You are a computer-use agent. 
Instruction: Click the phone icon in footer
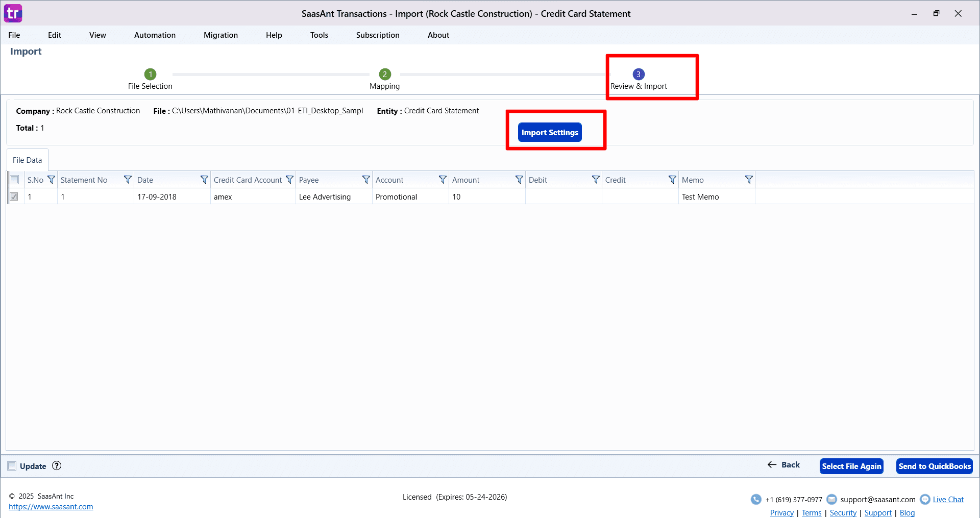(x=756, y=499)
